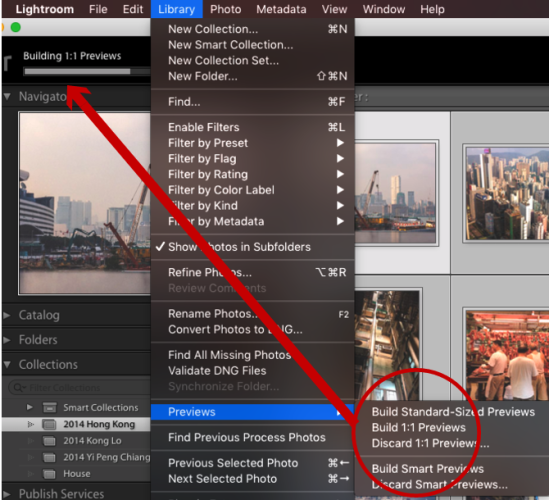Click the Smart Collections set icon
The height and width of the screenshot is (500, 549).
pos(49,408)
